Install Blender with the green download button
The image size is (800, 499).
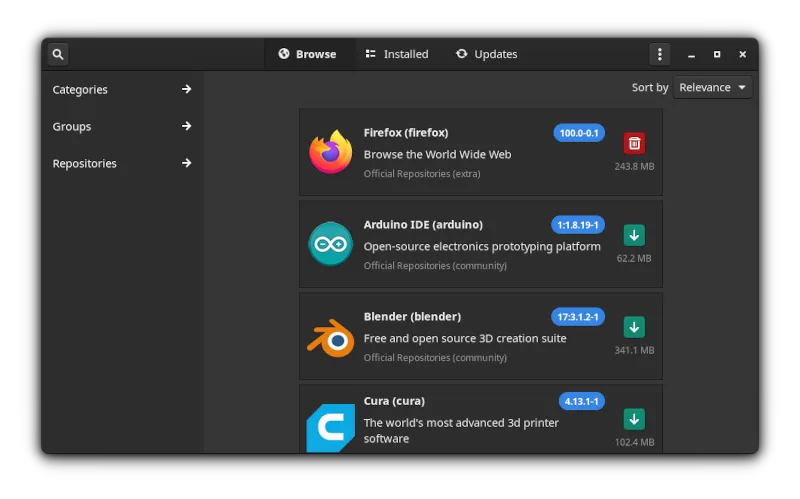click(x=634, y=327)
